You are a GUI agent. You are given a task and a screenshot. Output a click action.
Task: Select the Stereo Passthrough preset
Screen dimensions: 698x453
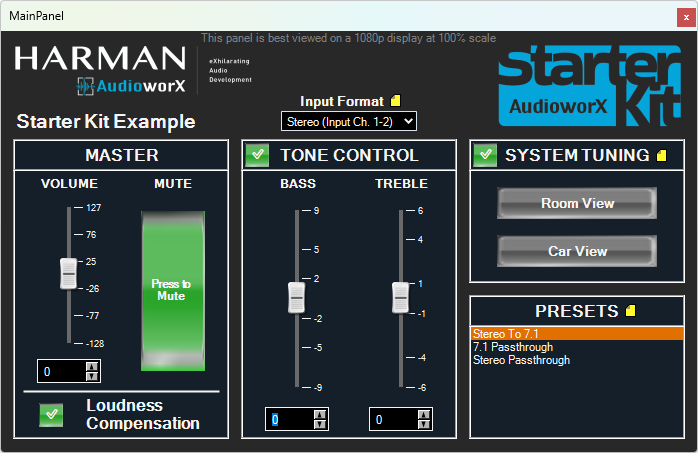click(x=577, y=360)
